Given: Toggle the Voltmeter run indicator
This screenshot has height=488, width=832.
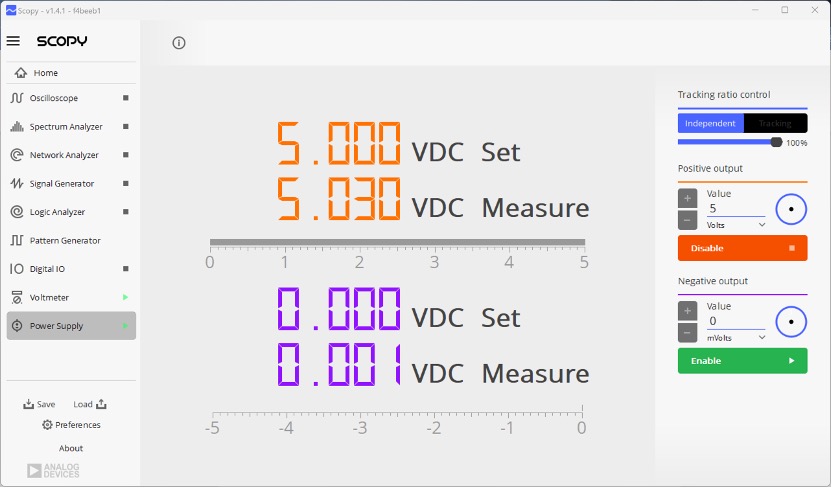Looking at the screenshot, I should [126, 298].
